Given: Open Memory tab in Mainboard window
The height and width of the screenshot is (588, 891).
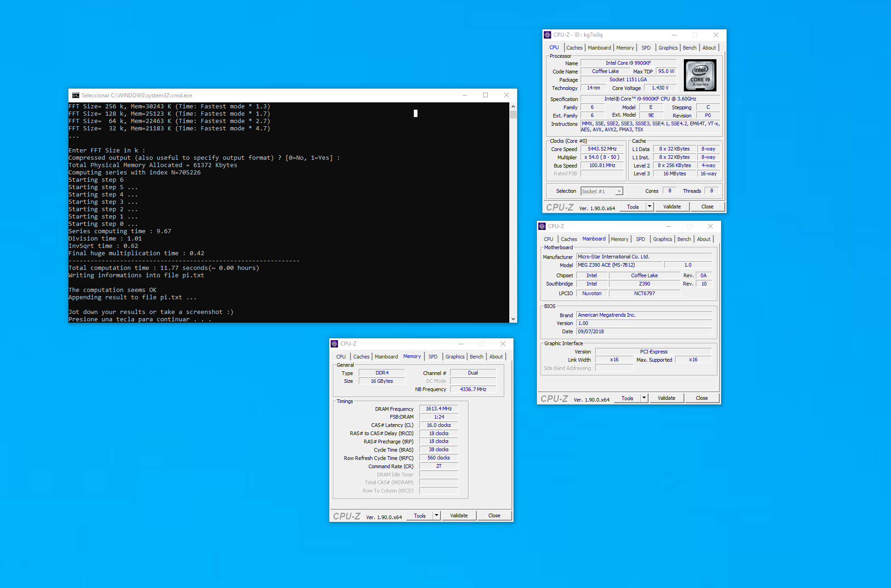Looking at the screenshot, I should (620, 239).
